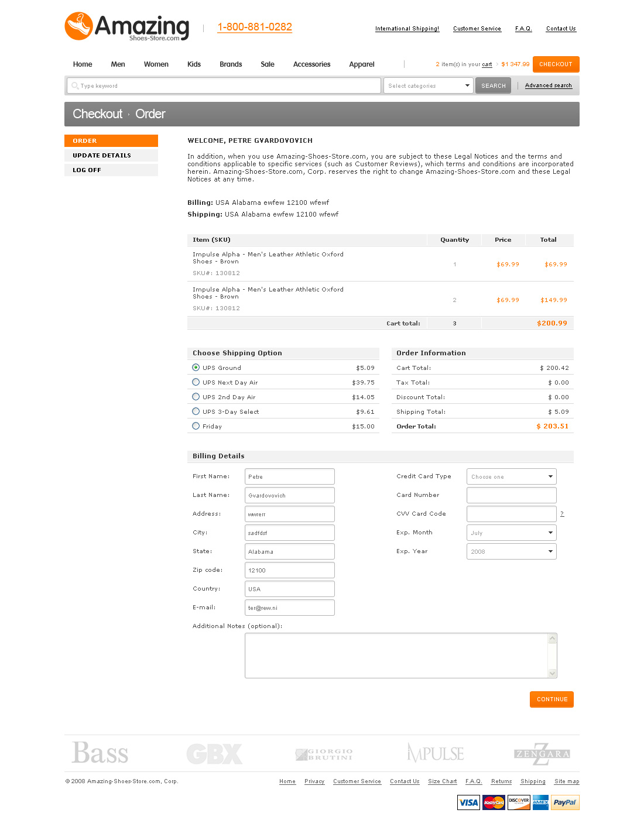
Task: Open the cart link in header
Action: click(x=487, y=64)
